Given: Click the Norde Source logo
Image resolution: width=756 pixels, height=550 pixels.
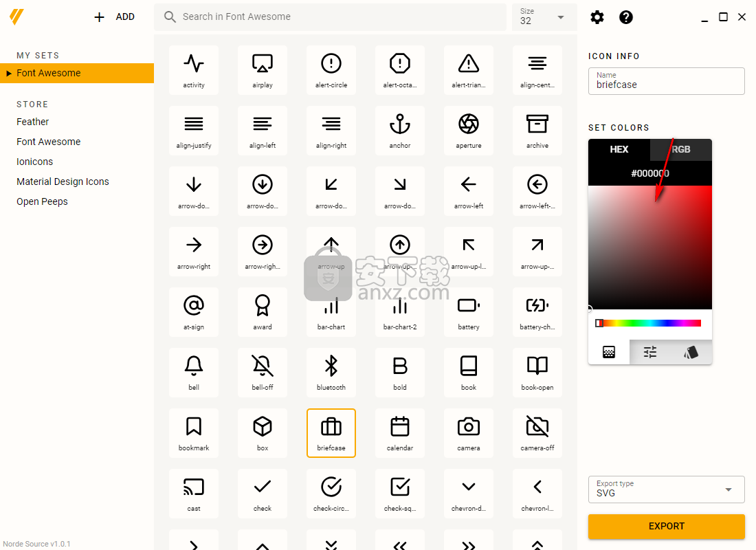Looking at the screenshot, I should click(16, 17).
